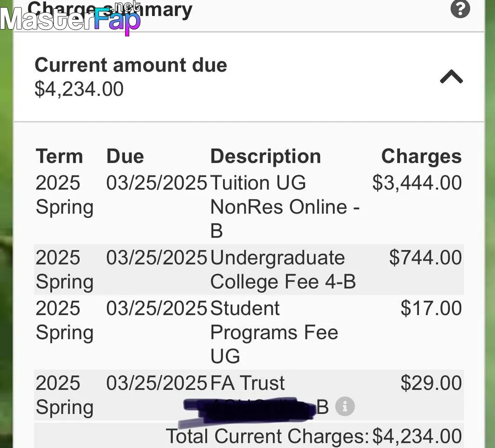Image resolution: width=495 pixels, height=448 pixels.
Task: Click the info icon beside FA Trust
Action: pyautogui.click(x=345, y=406)
